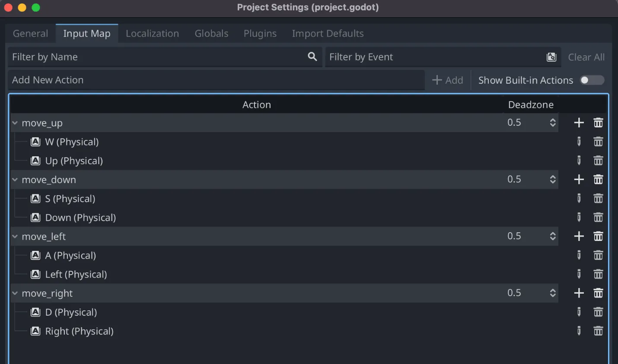Click the search icon in Filter by Name
The height and width of the screenshot is (364, 618).
312,57
